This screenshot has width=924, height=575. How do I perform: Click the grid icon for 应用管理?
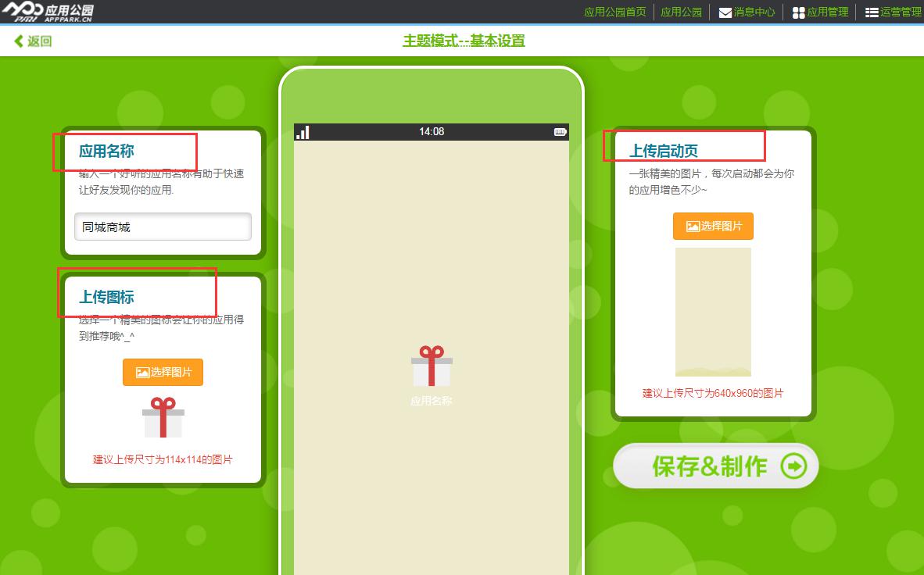[x=798, y=12]
